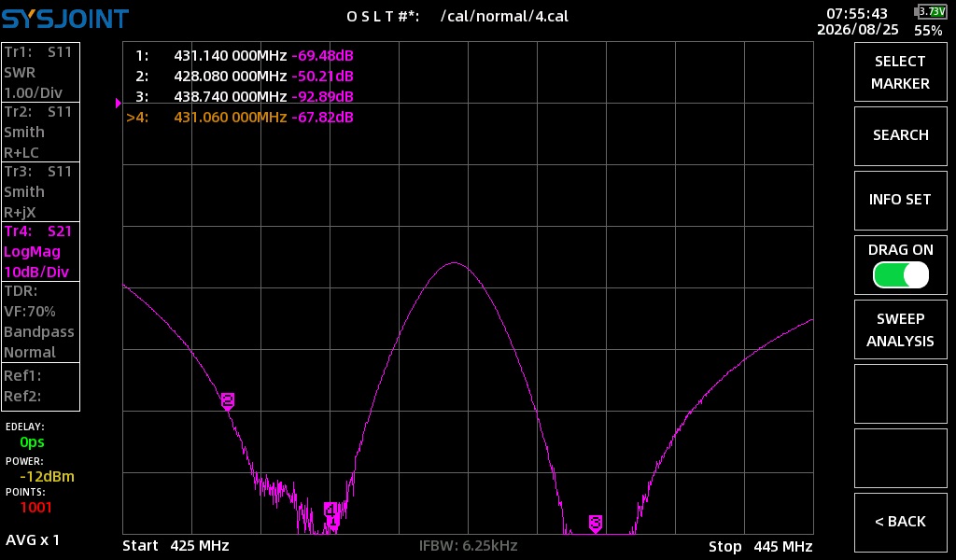Image resolution: width=956 pixels, height=560 pixels.
Task: Select marker 4 on the trace
Action: (330, 509)
